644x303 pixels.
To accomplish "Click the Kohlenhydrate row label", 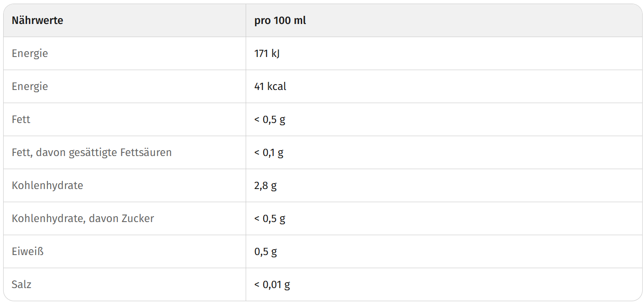I will pyautogui.click(x=47, y=186).
